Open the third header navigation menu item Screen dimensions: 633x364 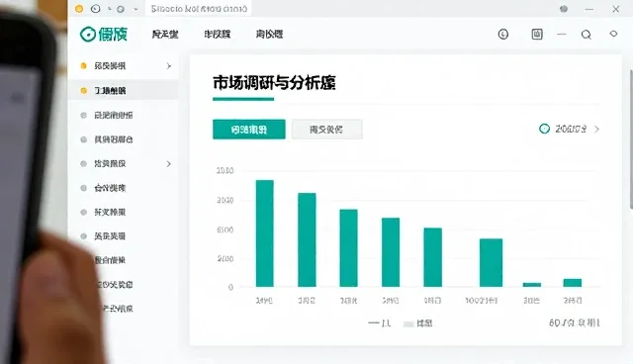click(269, 35)
